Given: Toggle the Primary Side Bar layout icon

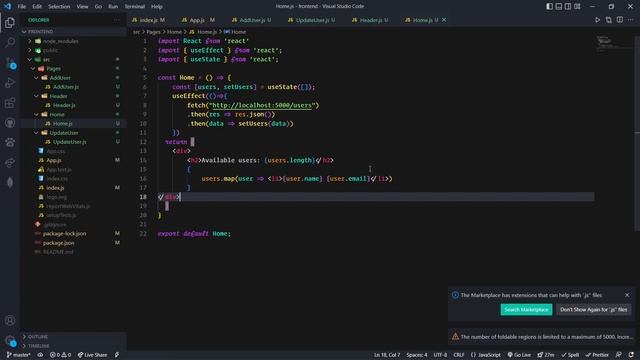Looking at the screenshot, I should coord(549,7).
